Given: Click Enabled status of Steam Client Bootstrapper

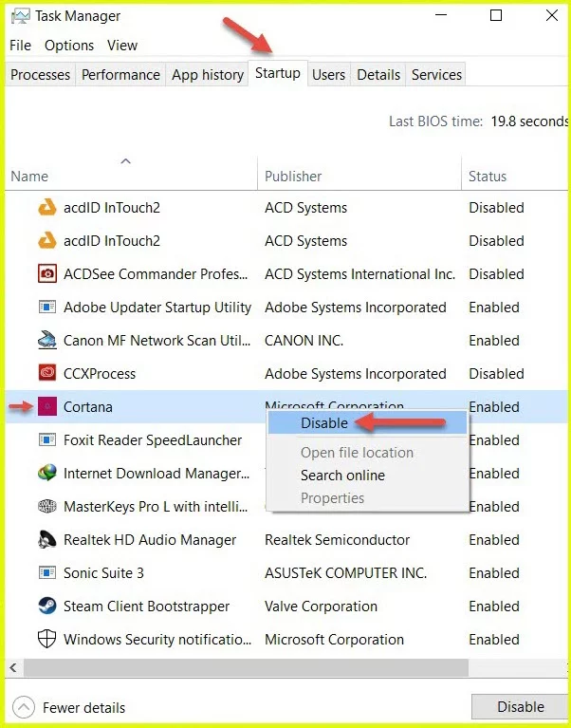Looking at the screenshot, I should pyautogui.click(x=494, y=606).
